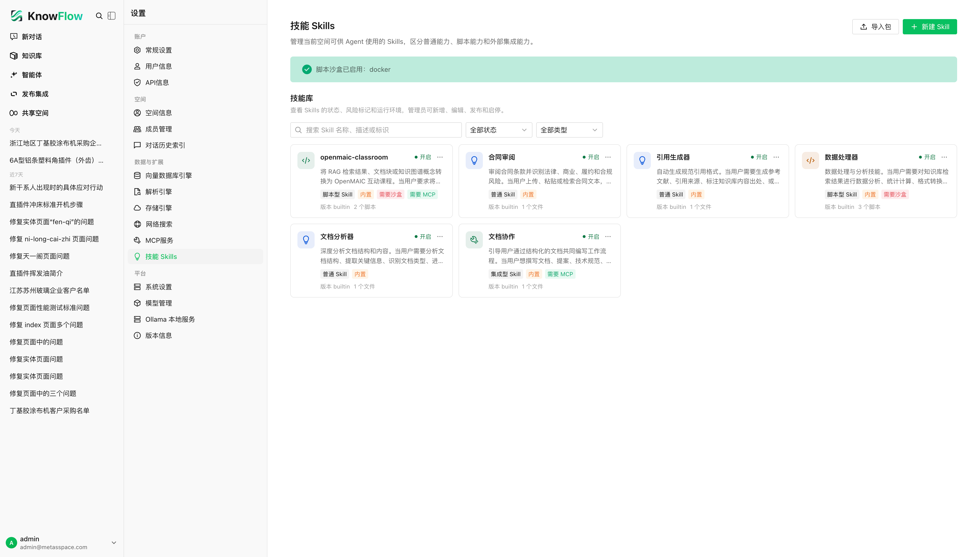Click the code icon of openmaic-classroom
980x557 pixels.
pos(306,160)
